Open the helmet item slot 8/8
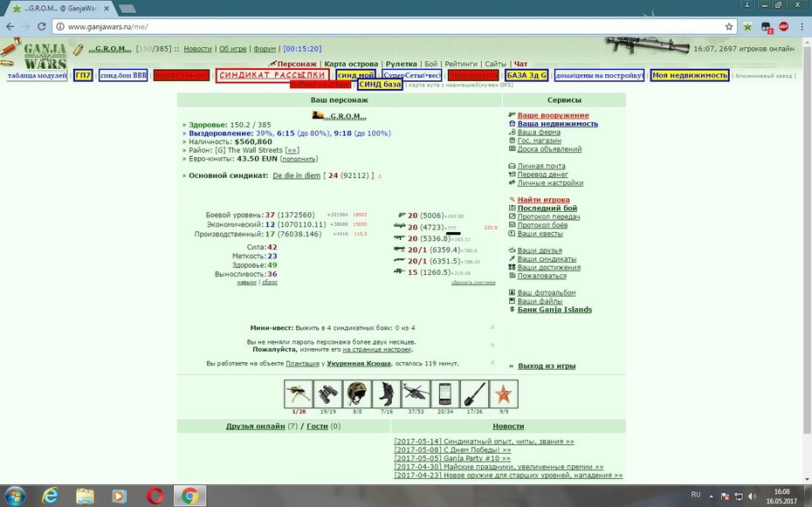The image size is (812, 507). (357, 394)
